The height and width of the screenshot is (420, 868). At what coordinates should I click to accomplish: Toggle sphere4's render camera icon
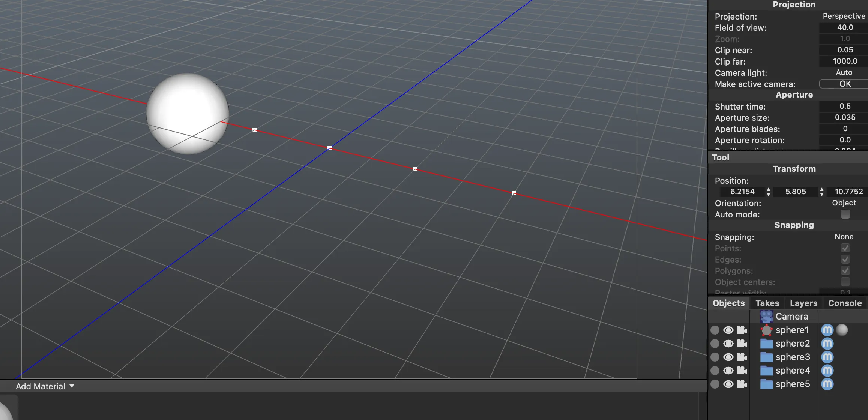742,370
